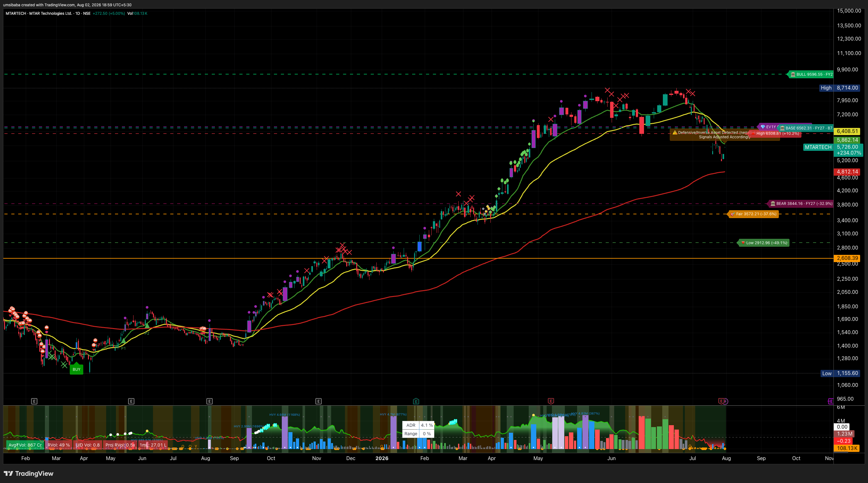Click the red 4,812.14 moving average tag
Image resolution: width=868 pixels, height=483 pixels.
[x=847, y=172]
